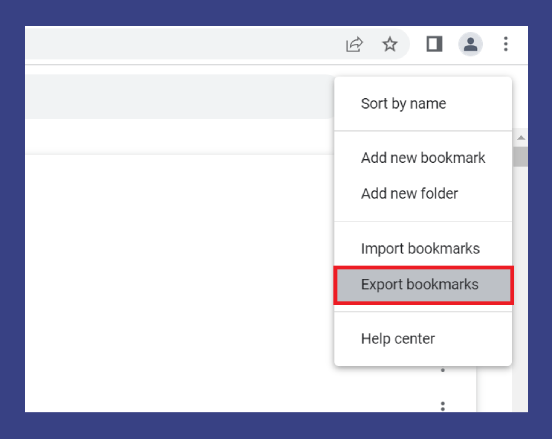Select Add new bookmark
Screen dimensions: 552x439
[423, 158]
